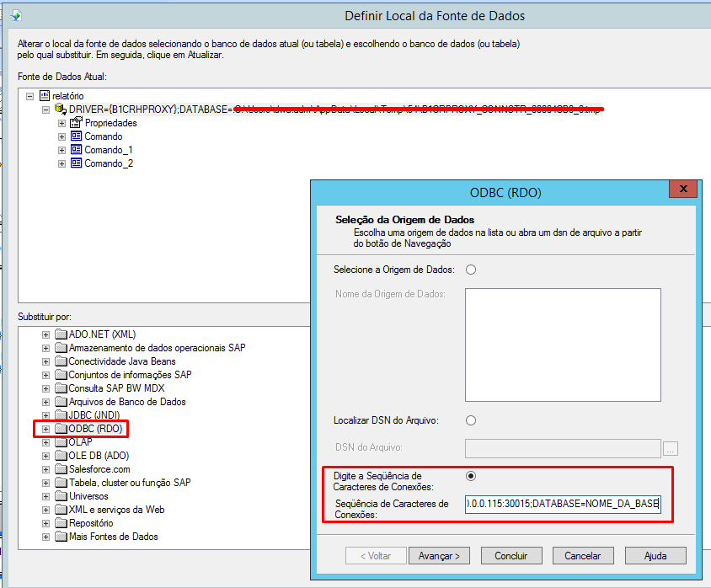
Task: Select the 'Localizar DSN do Arquivo' radio button
Action: pos(471,420)
